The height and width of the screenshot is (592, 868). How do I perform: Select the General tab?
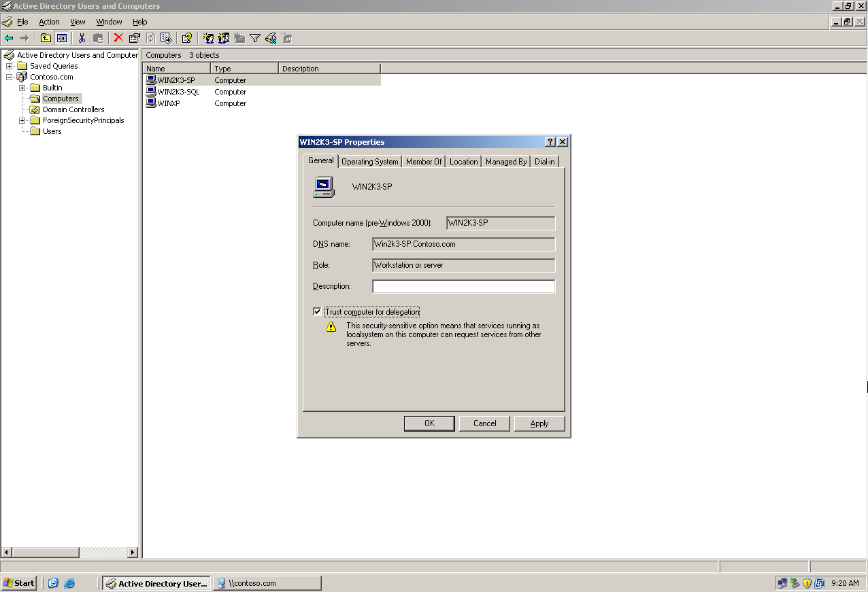click(320, 160)
